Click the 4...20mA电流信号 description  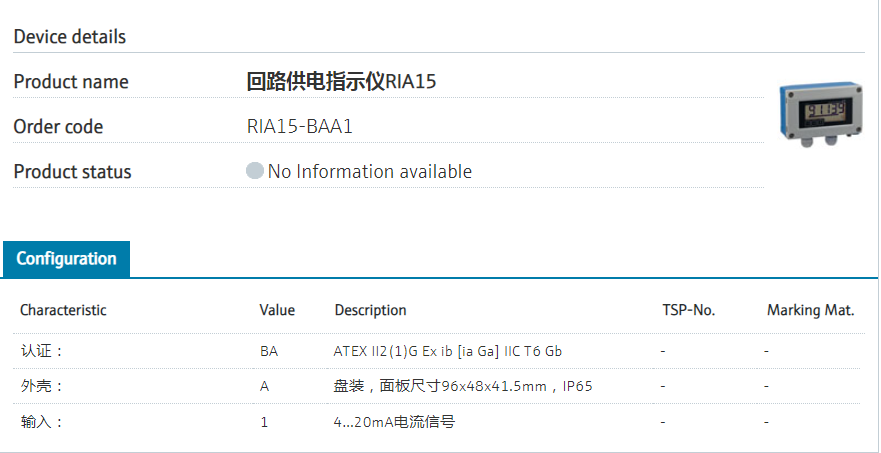click(394, 422)
